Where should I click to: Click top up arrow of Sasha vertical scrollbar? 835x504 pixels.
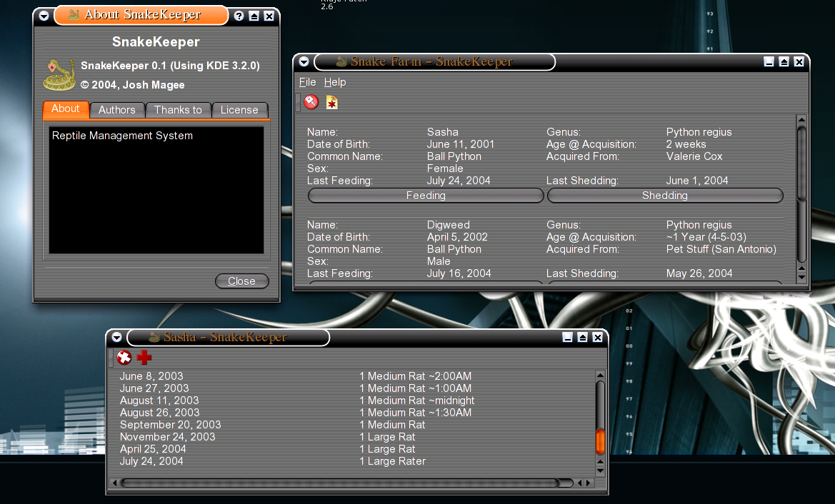[x=600, y=376]
